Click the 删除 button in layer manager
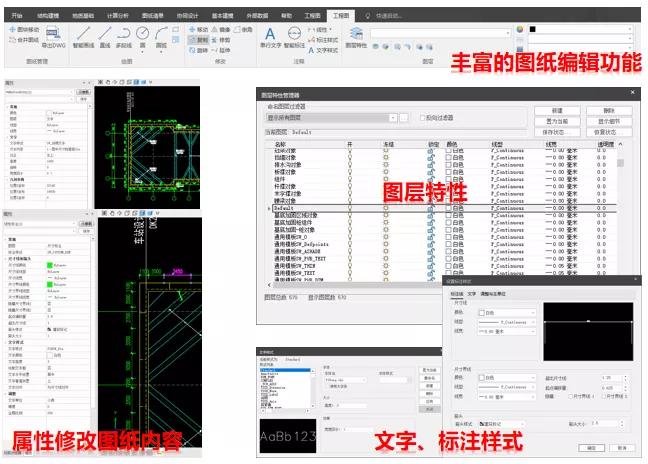Screen dimensions: 648x464 click(609, 111)
